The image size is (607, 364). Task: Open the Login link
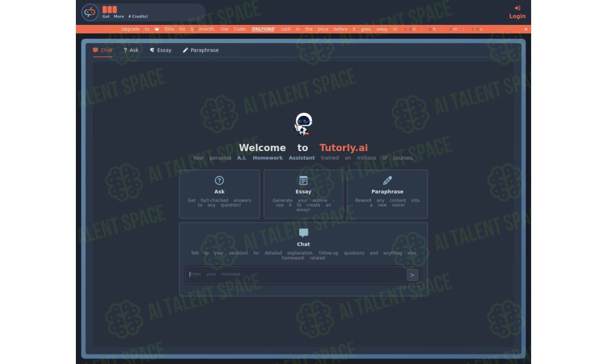point(517,12)
